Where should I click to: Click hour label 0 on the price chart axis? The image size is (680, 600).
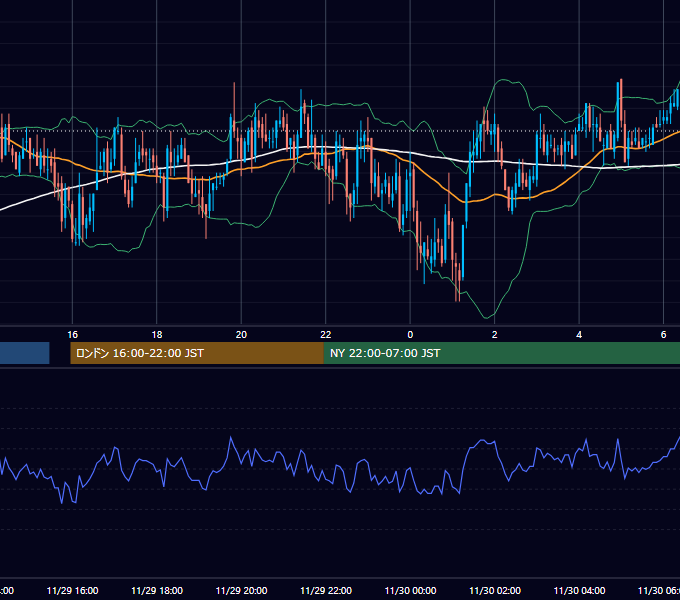(410, 335)
